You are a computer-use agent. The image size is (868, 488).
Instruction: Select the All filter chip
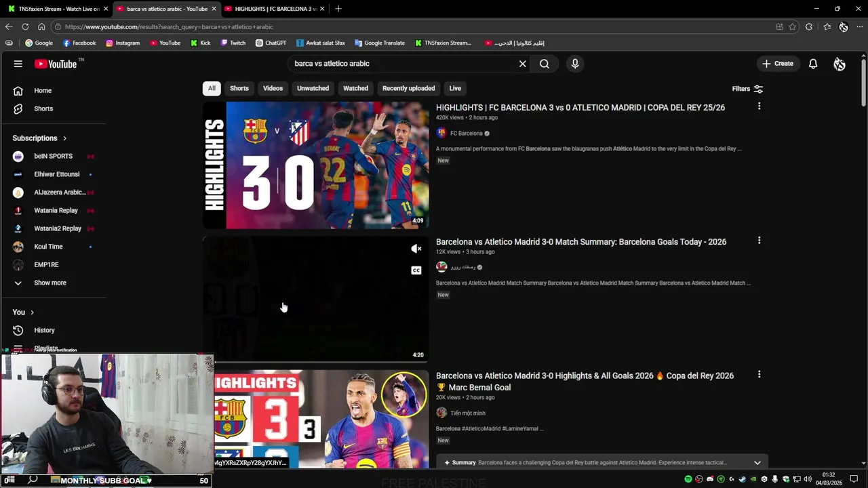(x=212, y=88)
